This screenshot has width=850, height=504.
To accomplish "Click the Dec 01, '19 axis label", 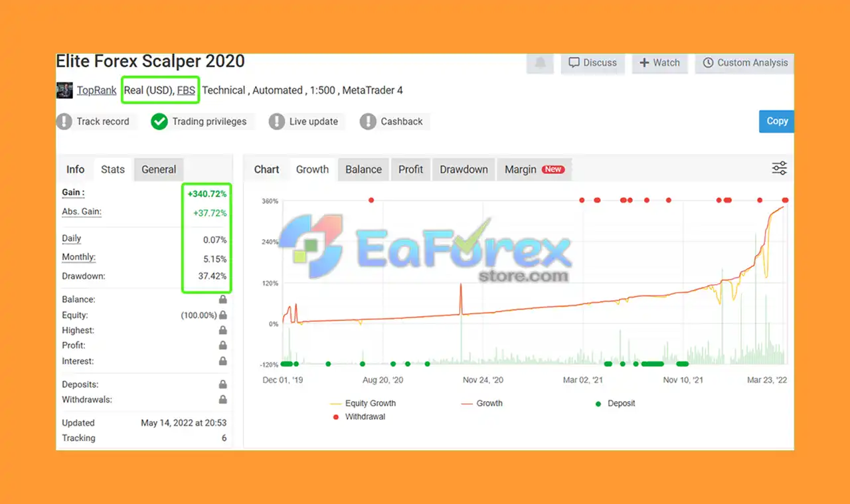I will click(283, 380).
